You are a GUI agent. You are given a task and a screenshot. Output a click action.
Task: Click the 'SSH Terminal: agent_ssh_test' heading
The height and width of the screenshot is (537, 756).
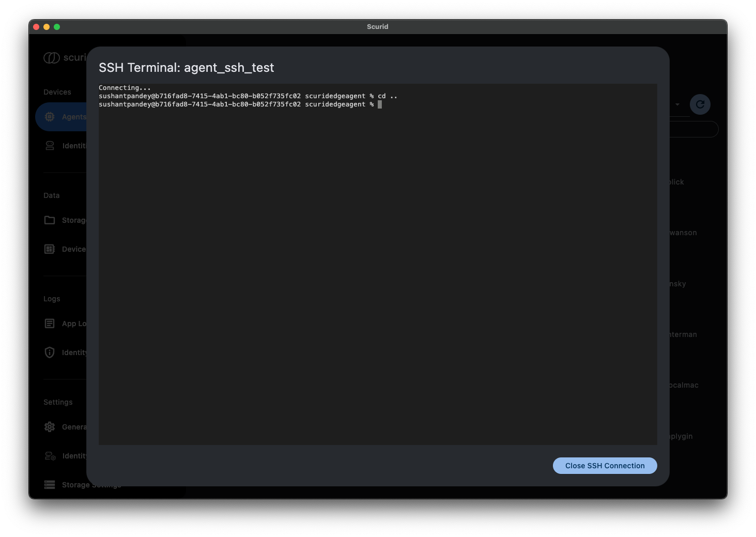coord(186,68)
